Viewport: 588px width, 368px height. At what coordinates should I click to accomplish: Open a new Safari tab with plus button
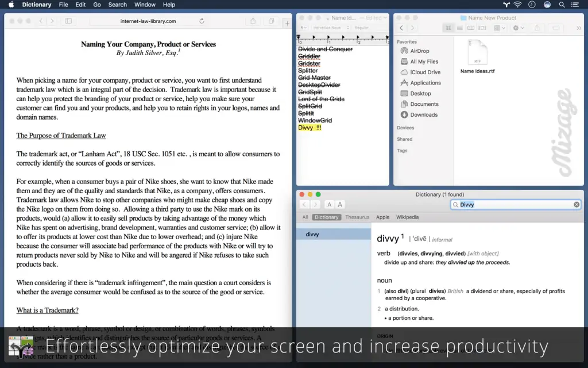click(x=287, y=23)
